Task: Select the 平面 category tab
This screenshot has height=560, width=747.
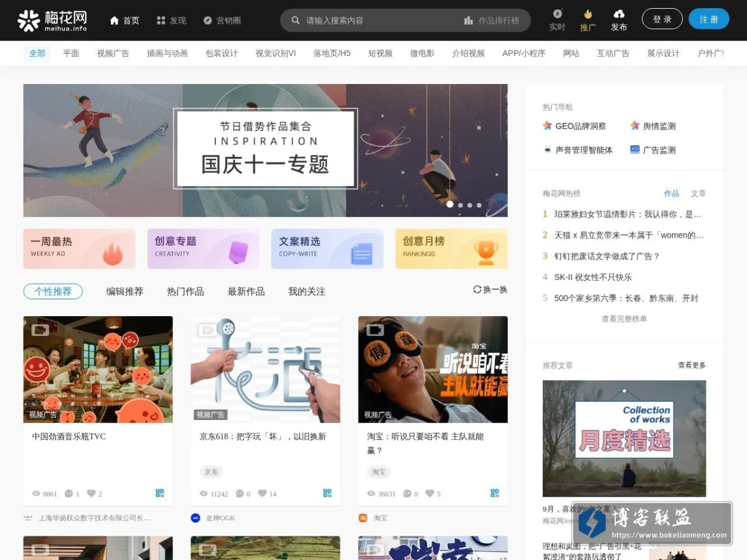Action: 71,54
